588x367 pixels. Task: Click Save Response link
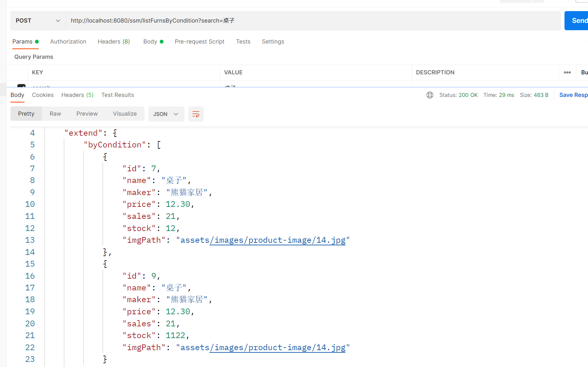tap(573, 95)
